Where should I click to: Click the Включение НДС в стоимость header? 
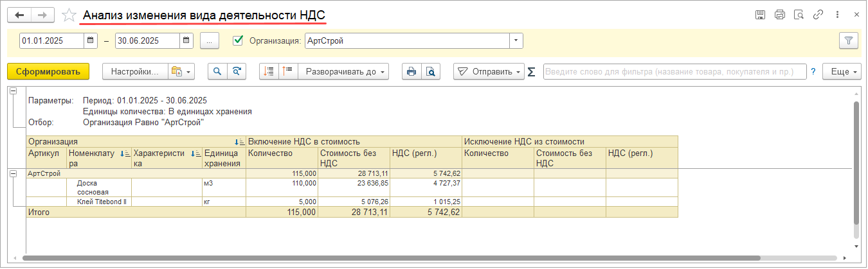[354, 141]
